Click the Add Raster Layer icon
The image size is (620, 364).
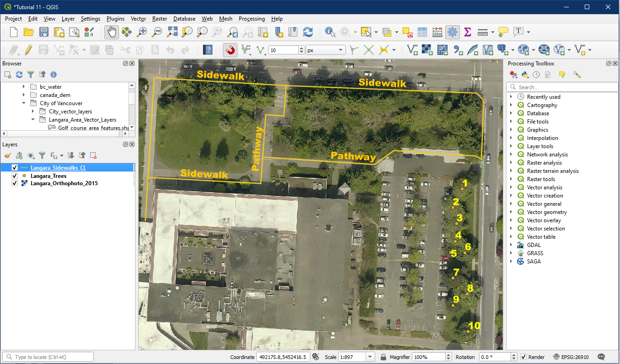[427, 50]
